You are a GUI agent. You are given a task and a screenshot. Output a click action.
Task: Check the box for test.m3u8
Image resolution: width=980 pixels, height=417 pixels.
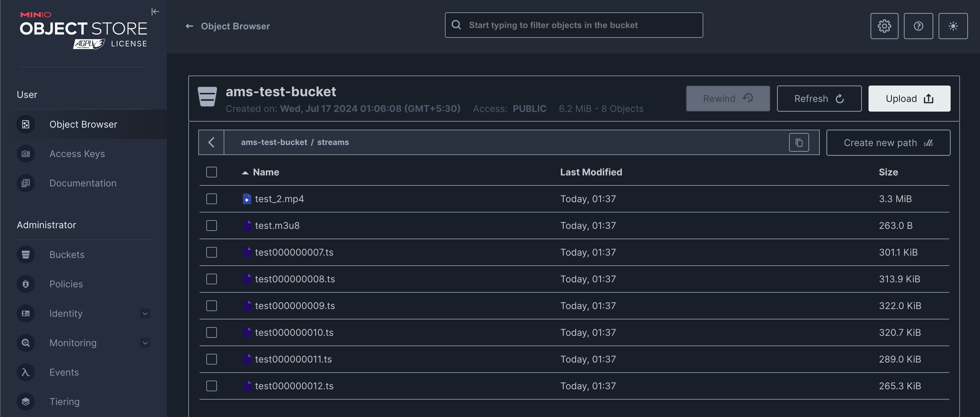click(212, 226)
